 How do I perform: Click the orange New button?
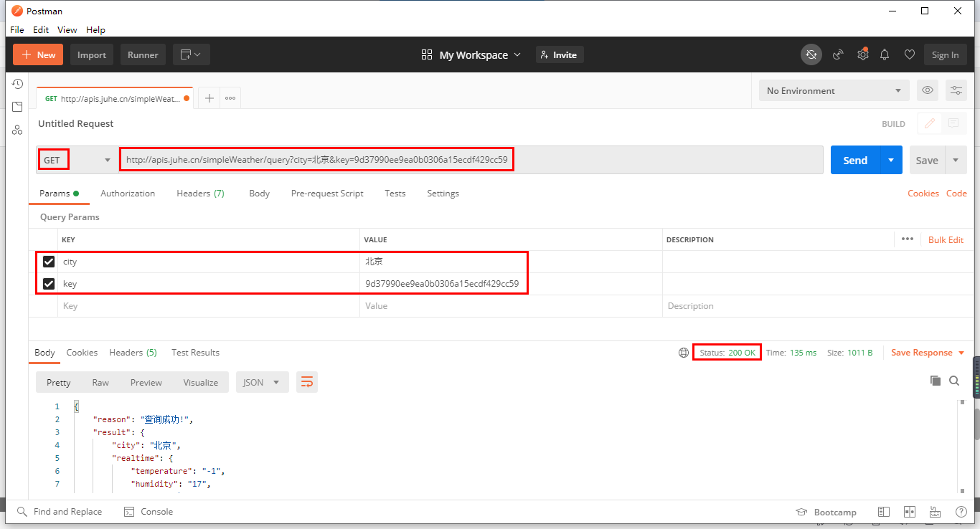[38, 55]
